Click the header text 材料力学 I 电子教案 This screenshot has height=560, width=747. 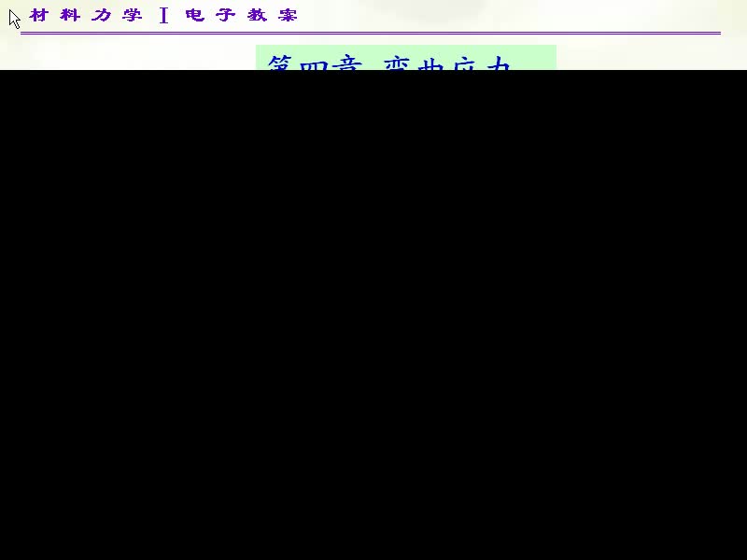coord(163,15)
